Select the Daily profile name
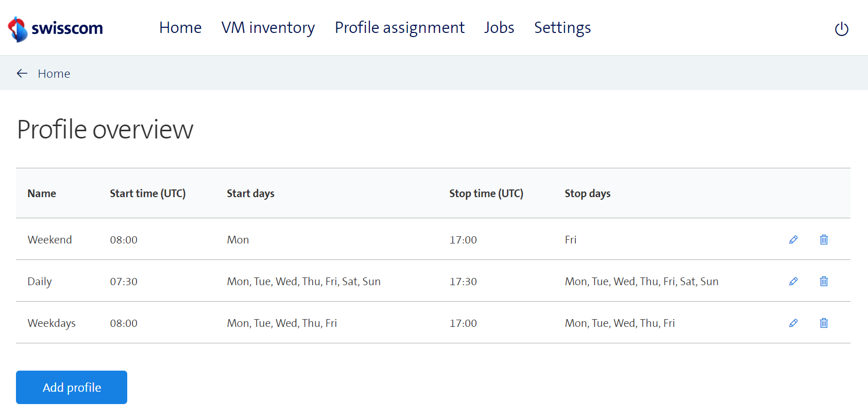 40,282
